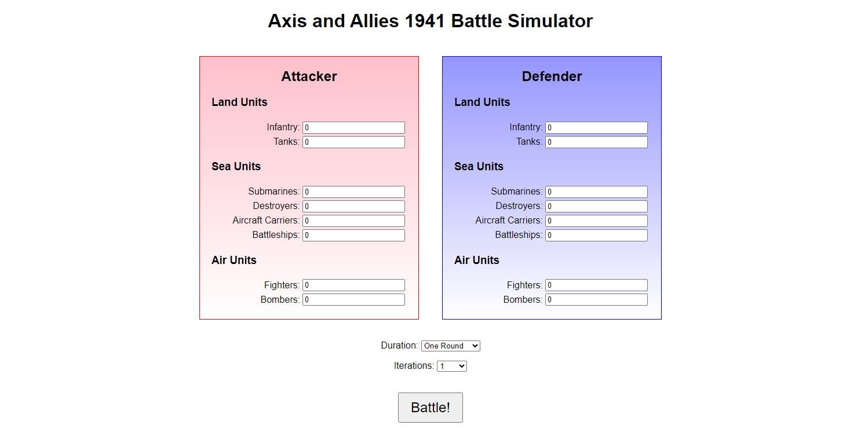
Task: Click the Defender Battleships input box
Action: 596,235
